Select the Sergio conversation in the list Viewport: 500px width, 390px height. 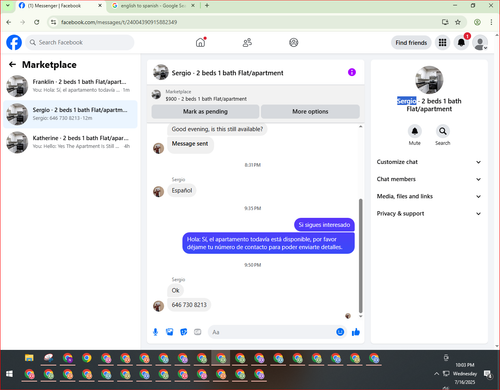tap(70, 114)
